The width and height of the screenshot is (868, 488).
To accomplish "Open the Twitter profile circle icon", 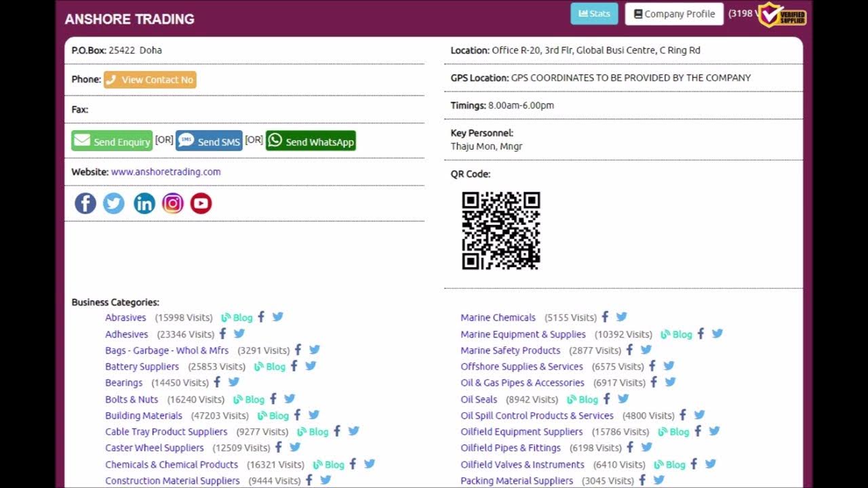I will point(114,203).
